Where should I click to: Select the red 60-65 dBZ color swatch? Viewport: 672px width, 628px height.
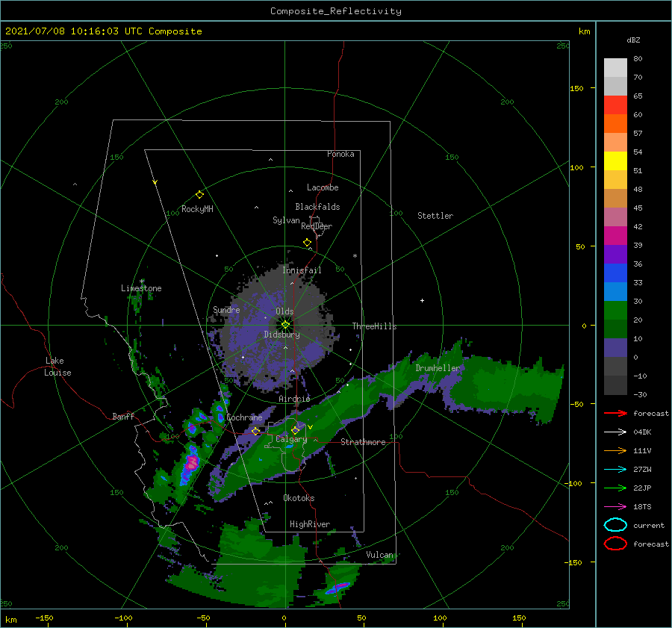click(615, 105)
